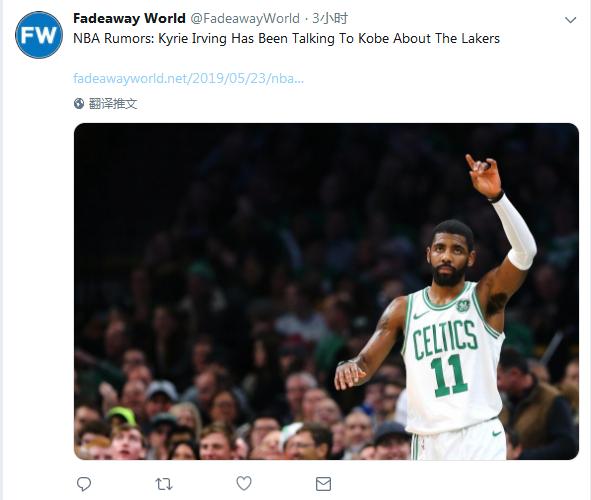Follow the fadeawayworld.net article link
The height and width of the screenshot is (500, 591).
point(188,78)
